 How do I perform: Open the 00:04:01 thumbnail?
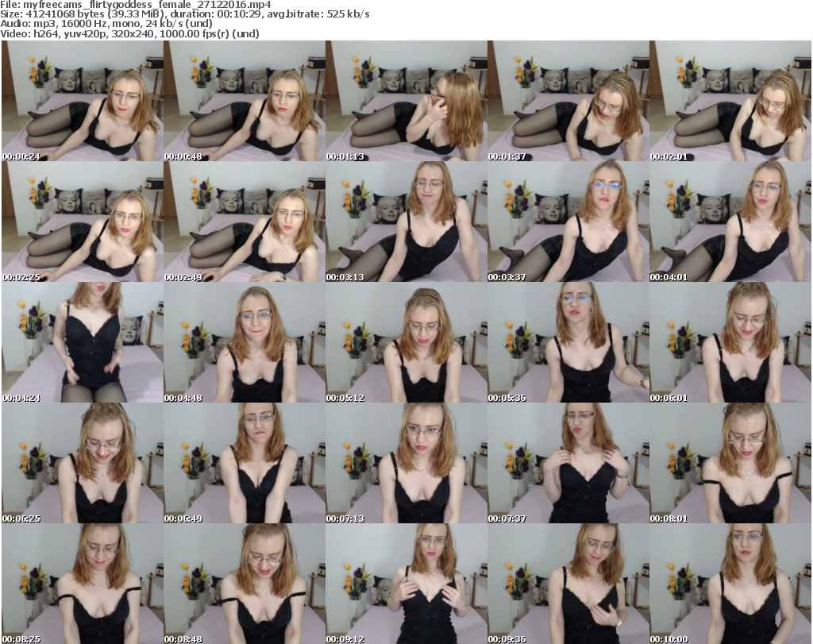(730, 222)
